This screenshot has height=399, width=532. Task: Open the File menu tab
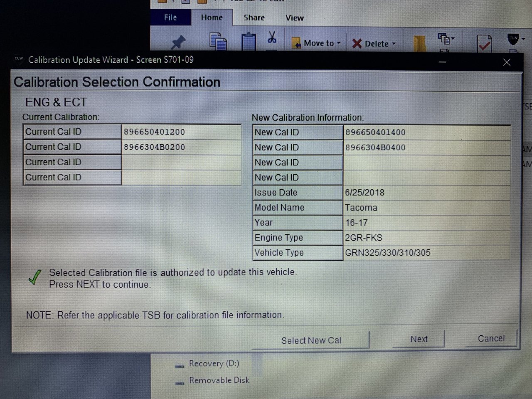coord(170,17)
